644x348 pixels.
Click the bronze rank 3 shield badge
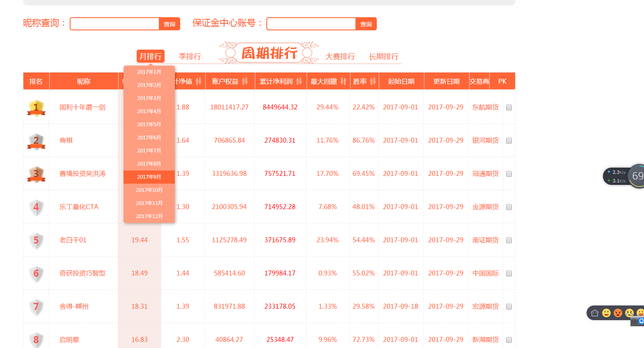click(36, 174)
